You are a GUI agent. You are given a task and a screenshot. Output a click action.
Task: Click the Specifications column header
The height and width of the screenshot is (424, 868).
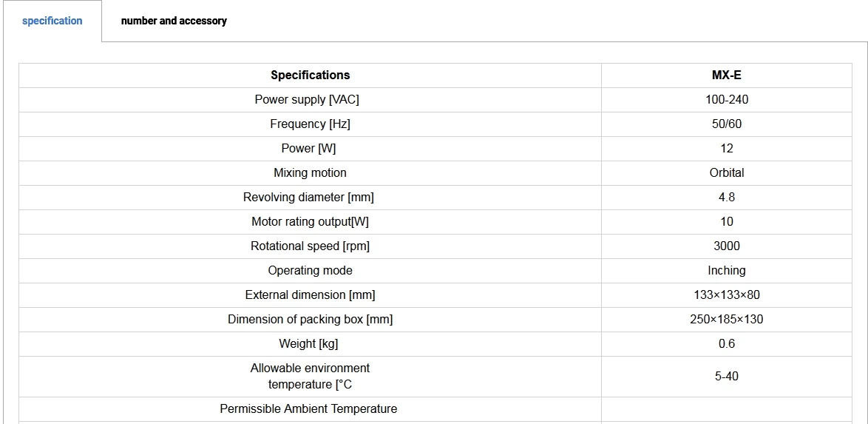[310, 75]
